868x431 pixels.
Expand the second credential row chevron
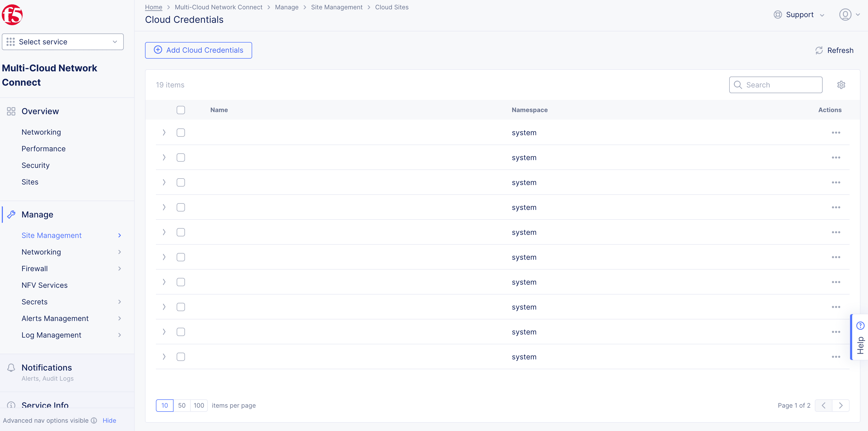point(164,157)
